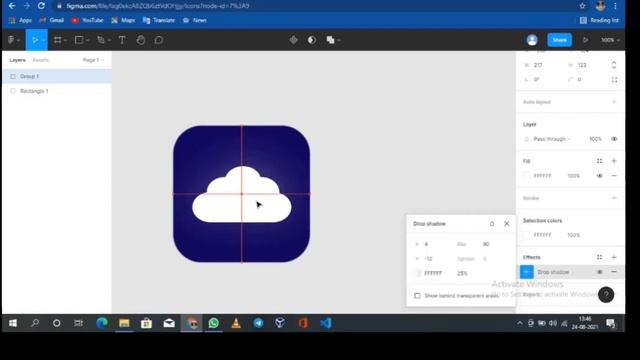Click the FFFFFF fill color swatch
Screen dimensions: 640x360
[x=527, y=176]
